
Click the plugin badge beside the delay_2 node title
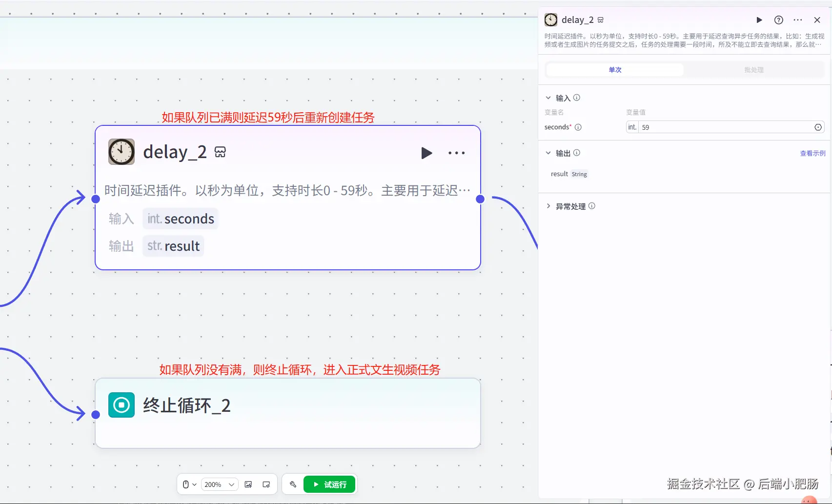pyautogui.click(x=220, y=152)
